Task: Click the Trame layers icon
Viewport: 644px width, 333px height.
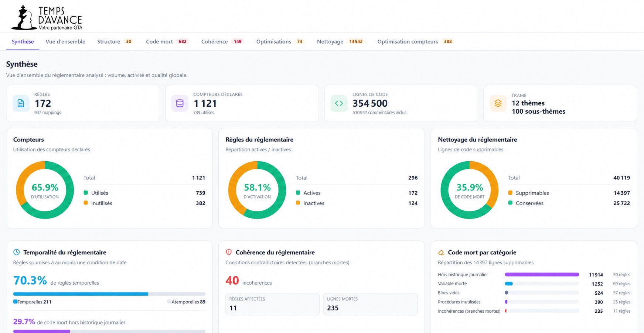Action: [498, 103]
